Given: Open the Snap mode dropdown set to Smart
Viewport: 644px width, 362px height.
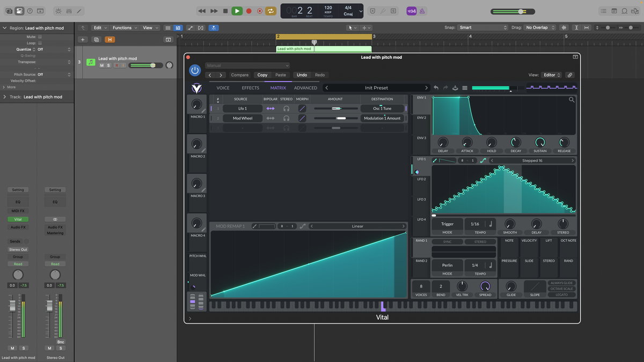Looking at the screenshot, I should (483, 27).
